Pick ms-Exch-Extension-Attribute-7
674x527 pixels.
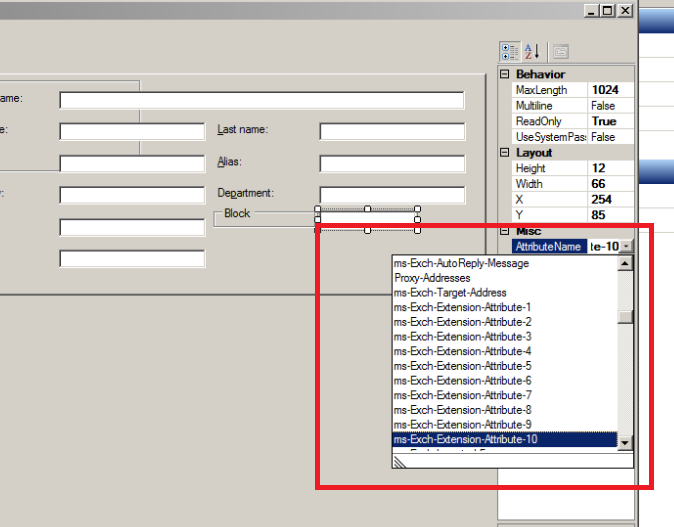tap(505, 395)
